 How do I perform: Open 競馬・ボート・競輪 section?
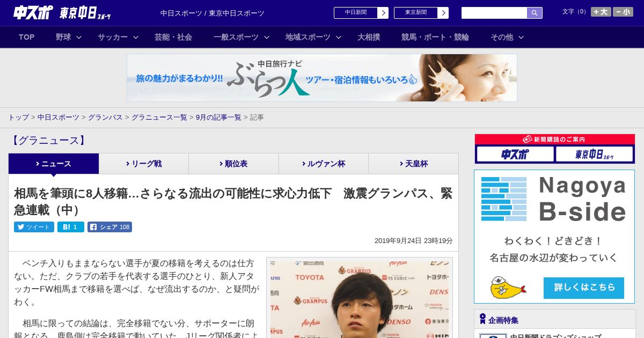[x=435, y=37]
